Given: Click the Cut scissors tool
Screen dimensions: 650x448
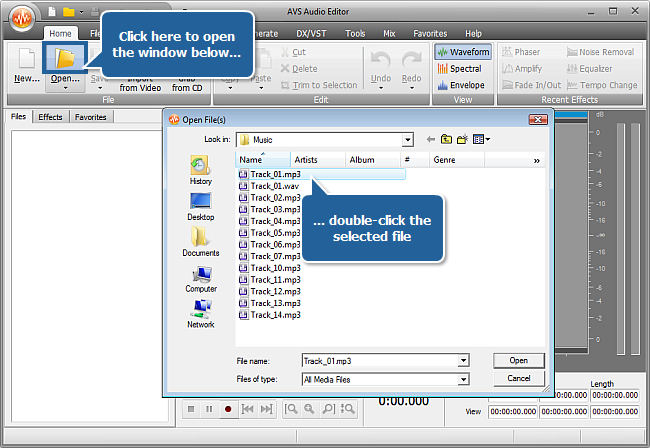Looking at the screenshot, I should tap(293, 52).
